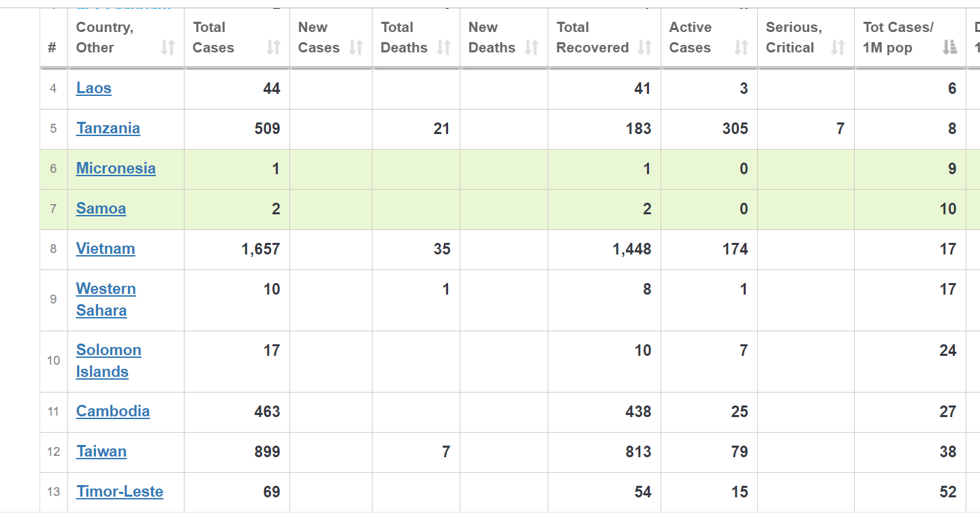Image resolution: width=980 pixels, height=513 pixels.
Task: Visit the Solomon Islands page
Action: (108, 361)
